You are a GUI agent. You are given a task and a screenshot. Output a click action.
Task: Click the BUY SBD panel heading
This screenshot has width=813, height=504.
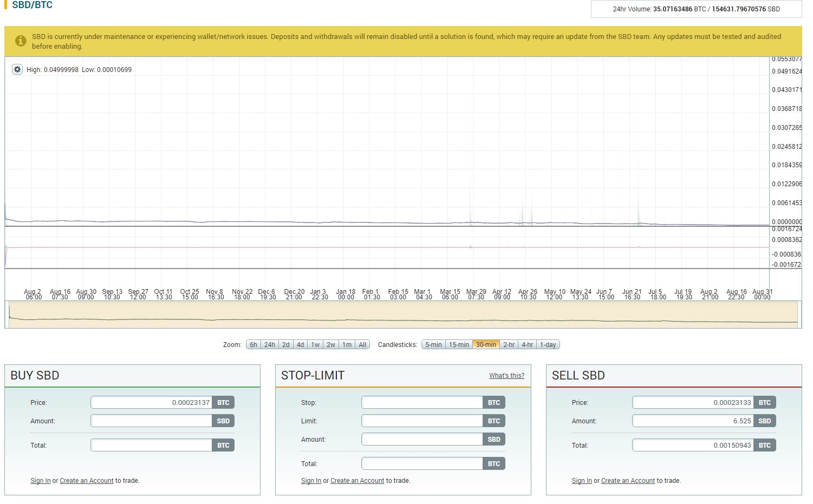click(35, 376)
